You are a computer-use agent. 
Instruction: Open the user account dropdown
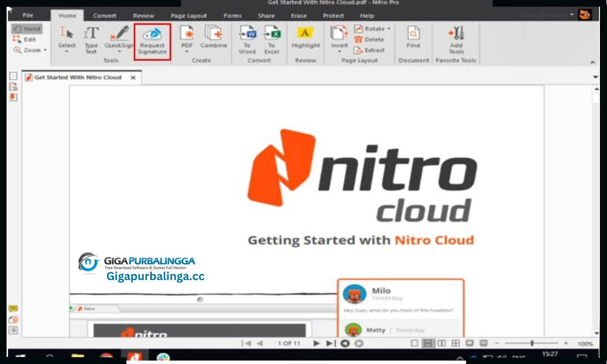(572, 14)
